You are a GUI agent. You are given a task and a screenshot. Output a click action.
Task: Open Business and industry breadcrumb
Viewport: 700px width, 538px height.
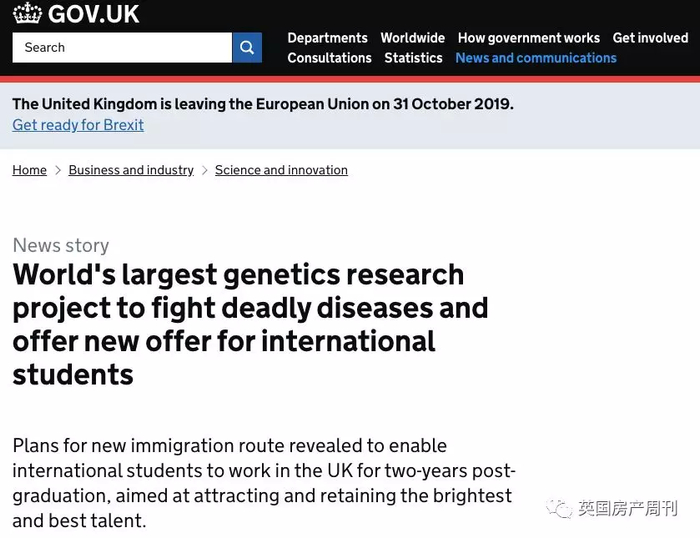[131, 170]
